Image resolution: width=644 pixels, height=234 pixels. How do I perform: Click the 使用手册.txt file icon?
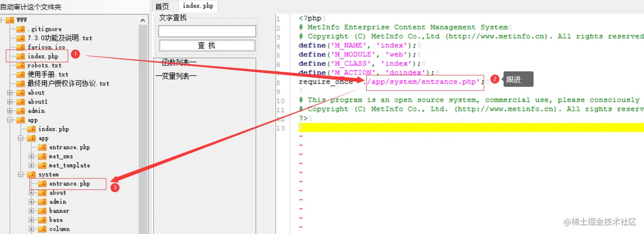(20, 75)
